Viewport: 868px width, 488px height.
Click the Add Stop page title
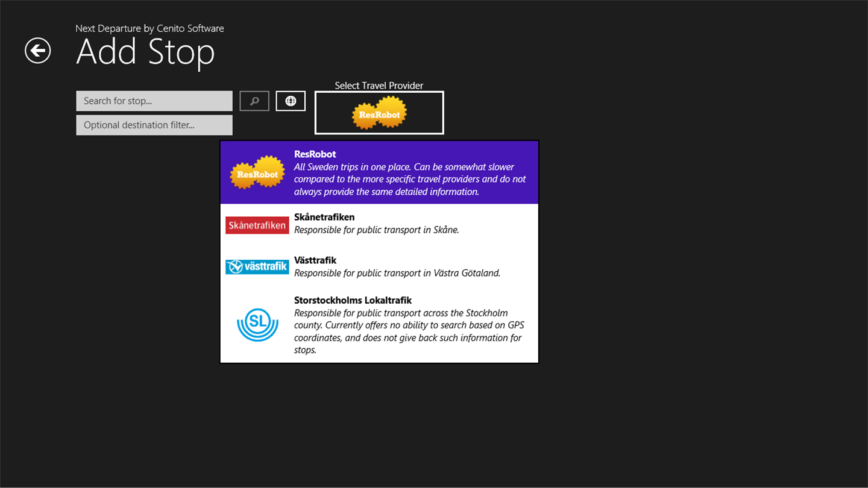click(145, 52)
